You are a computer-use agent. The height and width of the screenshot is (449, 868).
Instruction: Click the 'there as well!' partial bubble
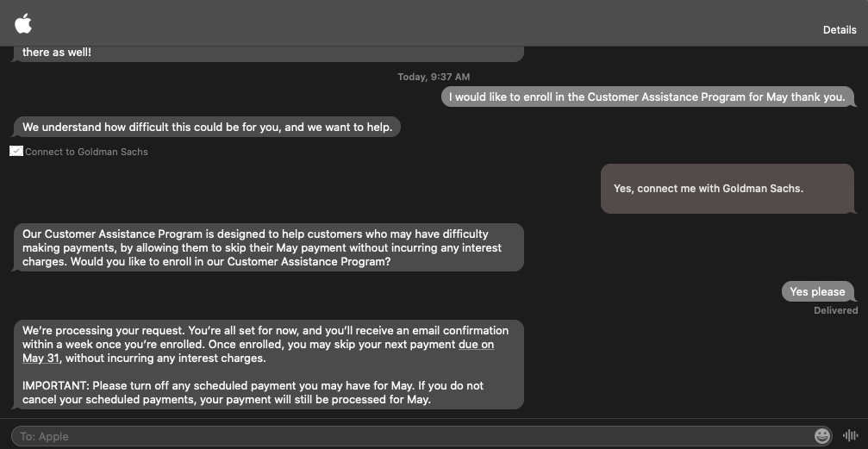tap(57, 52)
